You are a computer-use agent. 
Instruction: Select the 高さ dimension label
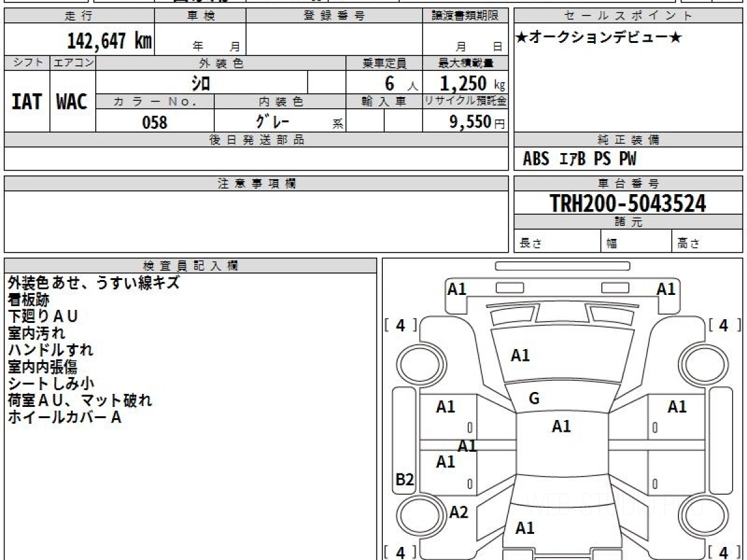tap(688, 244)
